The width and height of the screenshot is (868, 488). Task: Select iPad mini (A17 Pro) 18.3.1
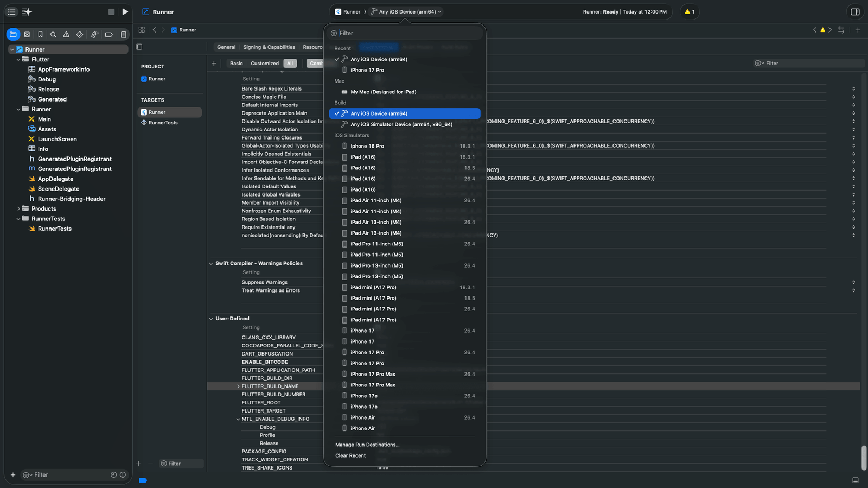point(405,287)
